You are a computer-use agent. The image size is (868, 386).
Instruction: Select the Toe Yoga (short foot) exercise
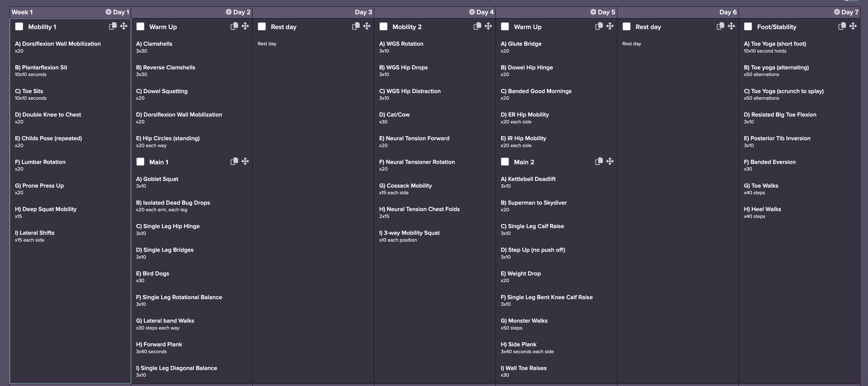click(x=775, y=44)
